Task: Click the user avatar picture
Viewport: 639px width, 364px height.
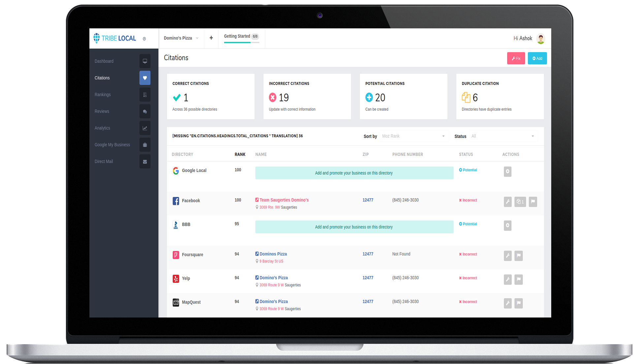Action: click(540, 39)
